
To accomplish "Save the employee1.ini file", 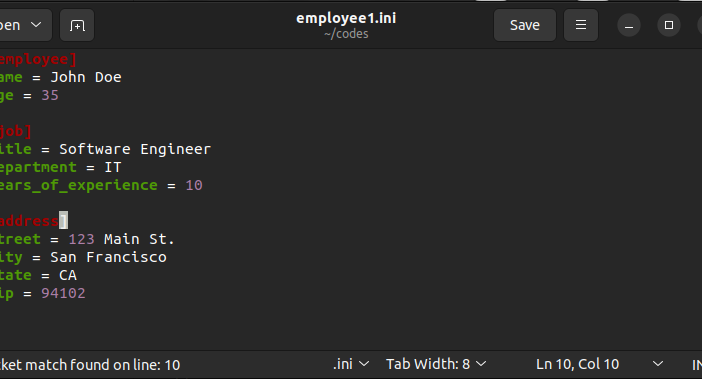I will 525,25.
